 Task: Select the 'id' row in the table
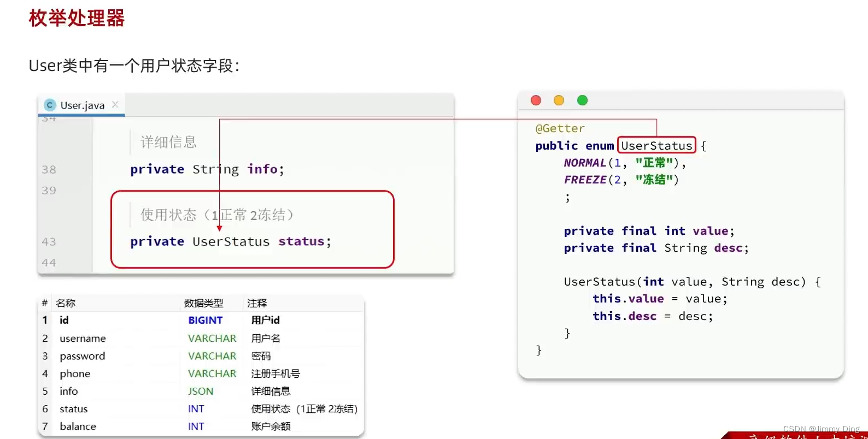click(x=201, y=321)
